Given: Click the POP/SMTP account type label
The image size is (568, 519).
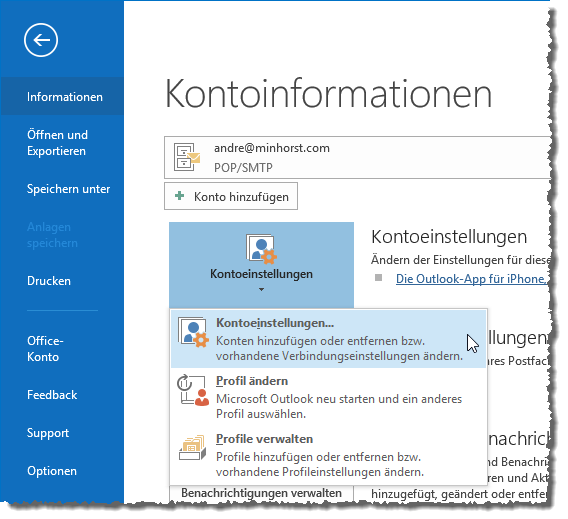Looking at the screenshot, I should tap(243, 168).
